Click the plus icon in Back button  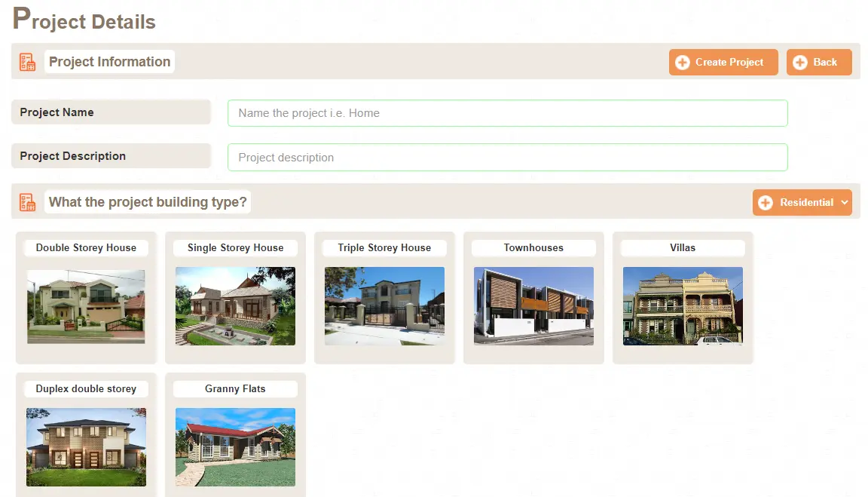(x=800, y=63)
